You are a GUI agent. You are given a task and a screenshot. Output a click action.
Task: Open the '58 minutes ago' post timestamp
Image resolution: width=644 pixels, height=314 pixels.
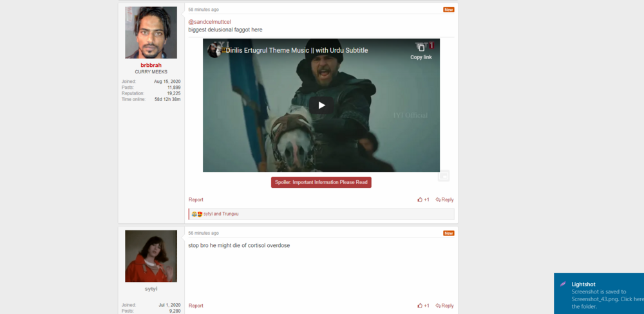[204, 10]
